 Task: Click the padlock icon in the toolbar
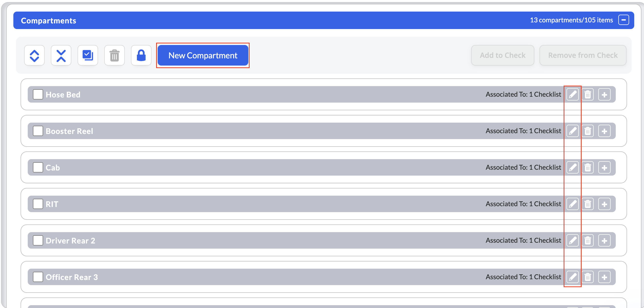pos(141,56)
